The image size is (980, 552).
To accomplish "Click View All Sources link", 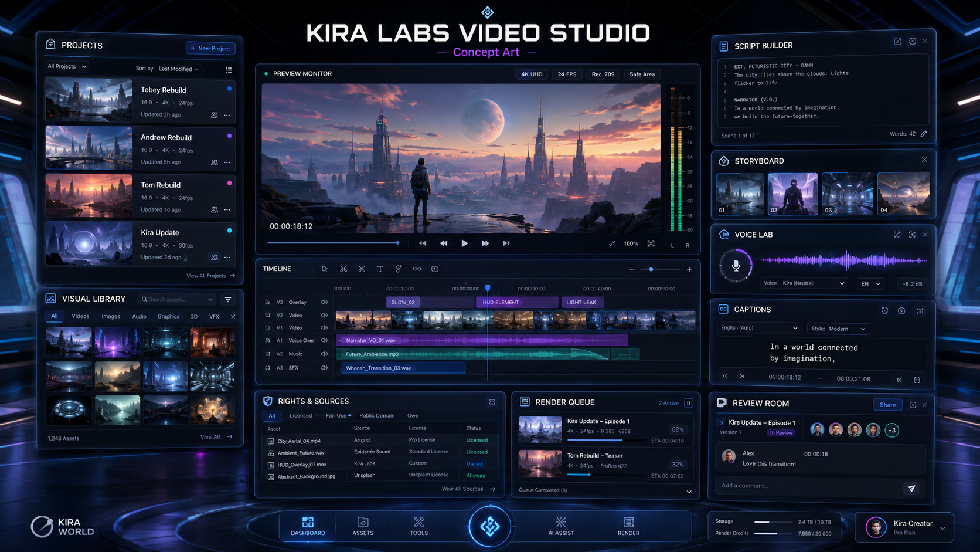I will [x=468, y=489].
